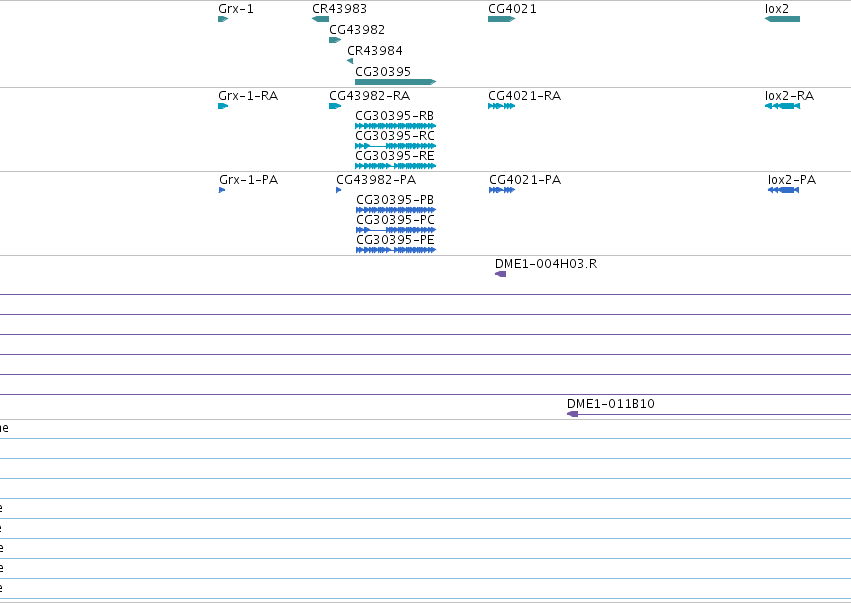Click the lox2 gene label
Image resolution: width=851 pixels, height=603 pixels.
tap(777, 9)
